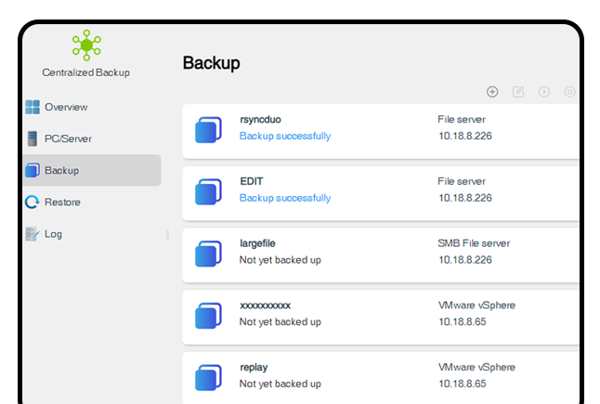Screen dimensions: 600x404
Task: Open the Log page icon
Action: 32,234
